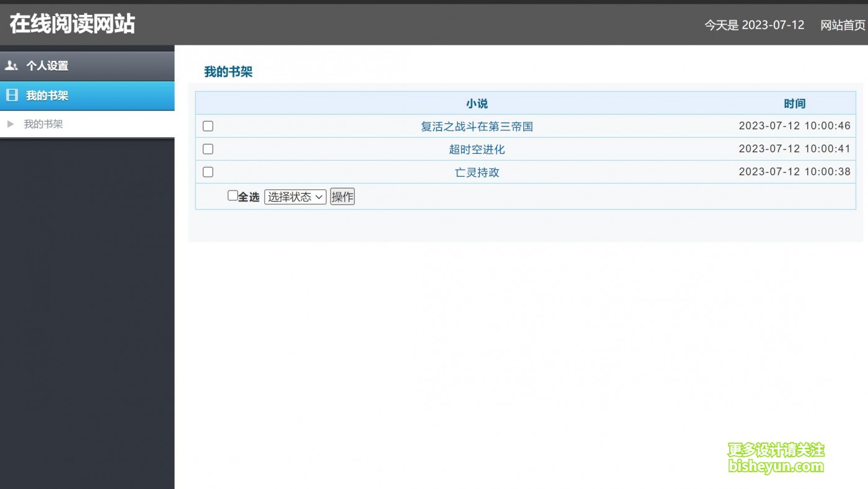Click the 个人设置 people icon
Image resolution: width=868 pixels, height=489 pixels.
[x=11, y=65]
